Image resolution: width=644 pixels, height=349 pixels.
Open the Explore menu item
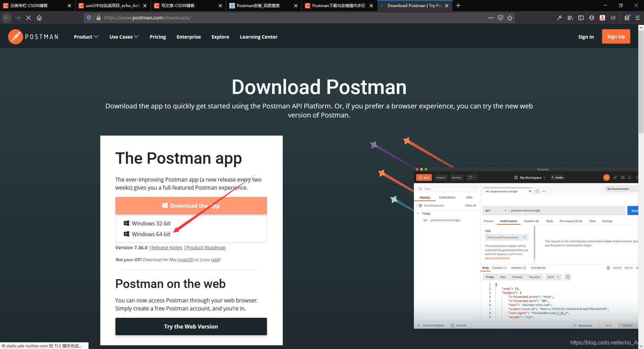coord(220,37)
